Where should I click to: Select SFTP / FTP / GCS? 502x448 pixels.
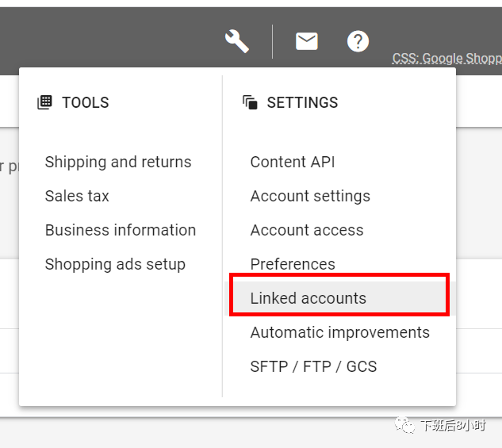(x=313, y=366)
